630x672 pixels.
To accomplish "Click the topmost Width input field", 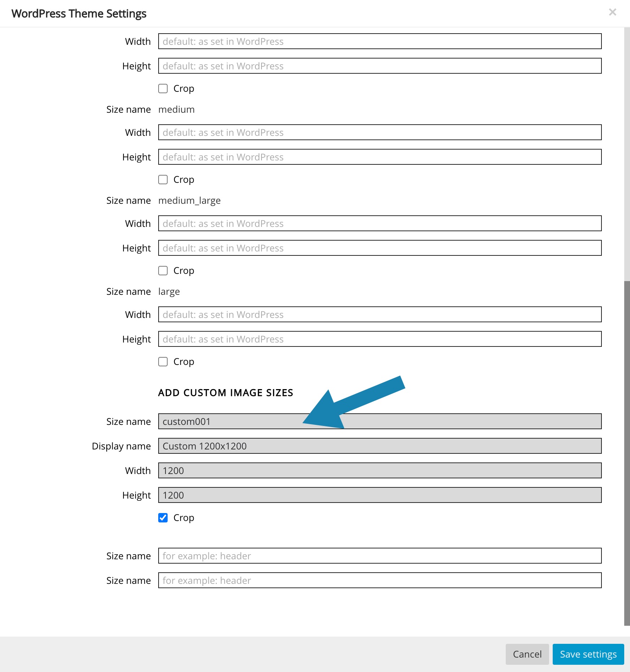I will pos(380,41).
